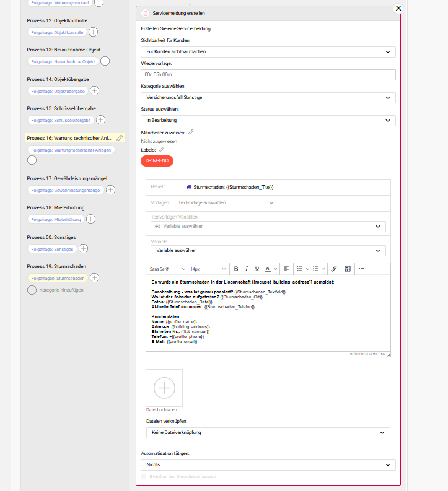Click the underline formatting icon

click(257, 269)
